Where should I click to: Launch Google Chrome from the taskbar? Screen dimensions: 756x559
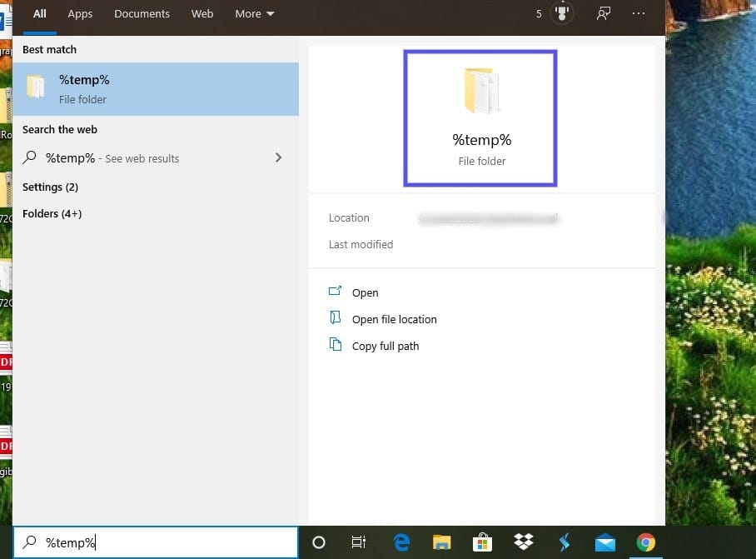point(645,542)
